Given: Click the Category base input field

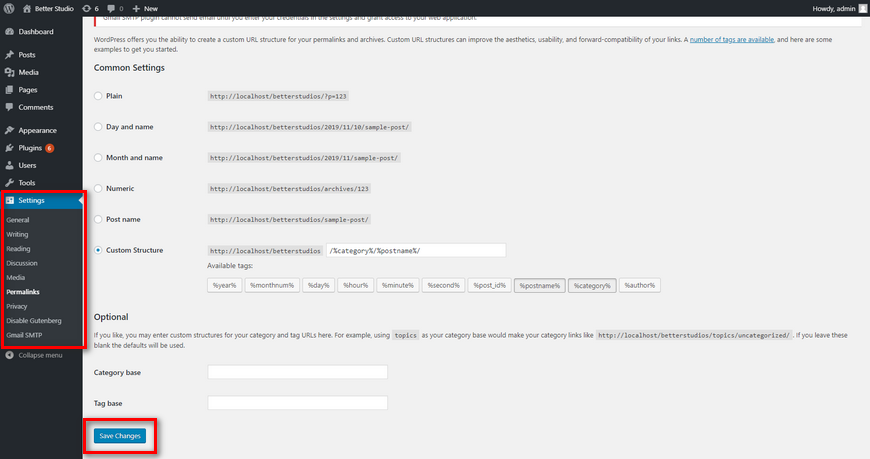Looking at the screenshot, I should point(297,372).
